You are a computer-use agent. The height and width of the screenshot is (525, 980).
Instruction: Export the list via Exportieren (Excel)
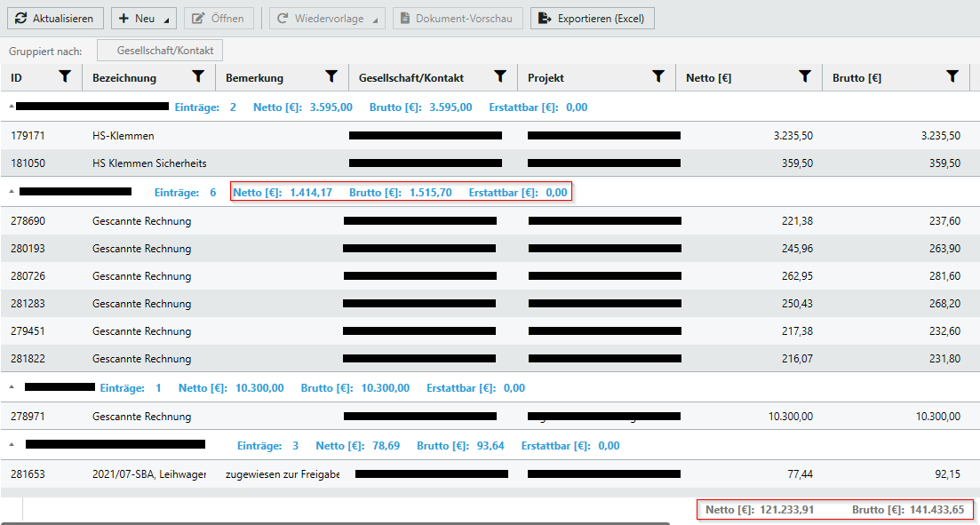[593, 19]
